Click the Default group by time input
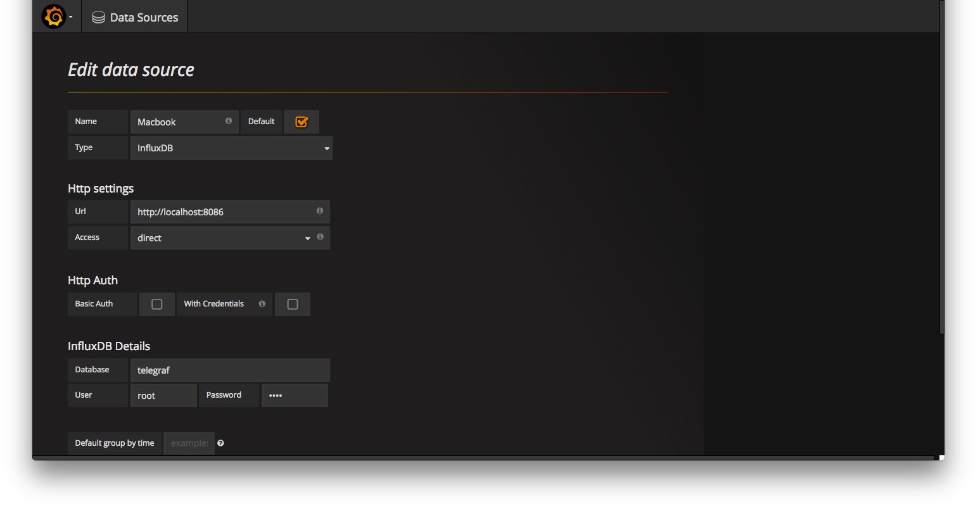Screen dimensions: 980x511 coord(189,443)
